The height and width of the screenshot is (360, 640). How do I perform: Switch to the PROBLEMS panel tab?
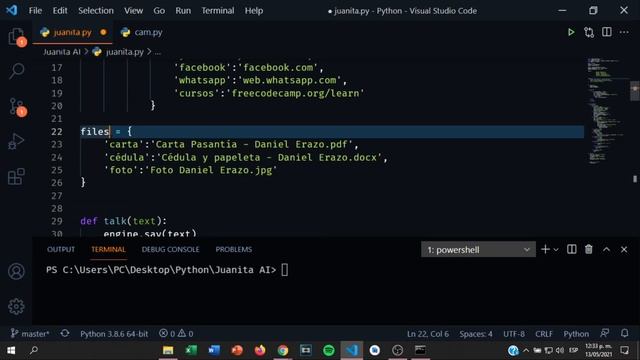coord(233,249)
